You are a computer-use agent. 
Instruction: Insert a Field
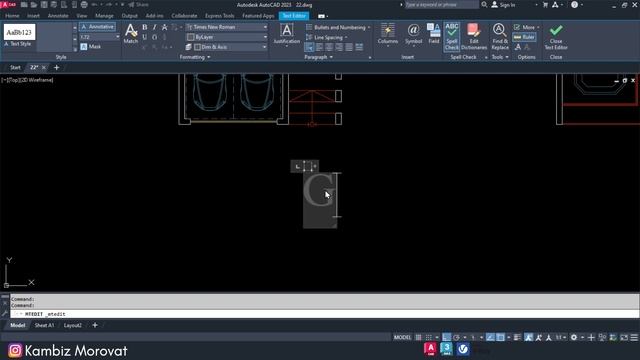pos(433,34)
